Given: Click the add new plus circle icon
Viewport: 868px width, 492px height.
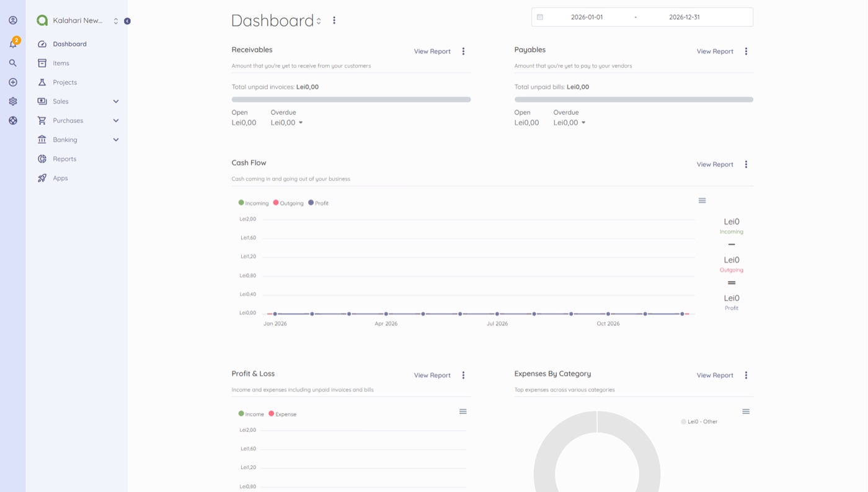Looking at the screenshot, I should click(x=13, y=83).
